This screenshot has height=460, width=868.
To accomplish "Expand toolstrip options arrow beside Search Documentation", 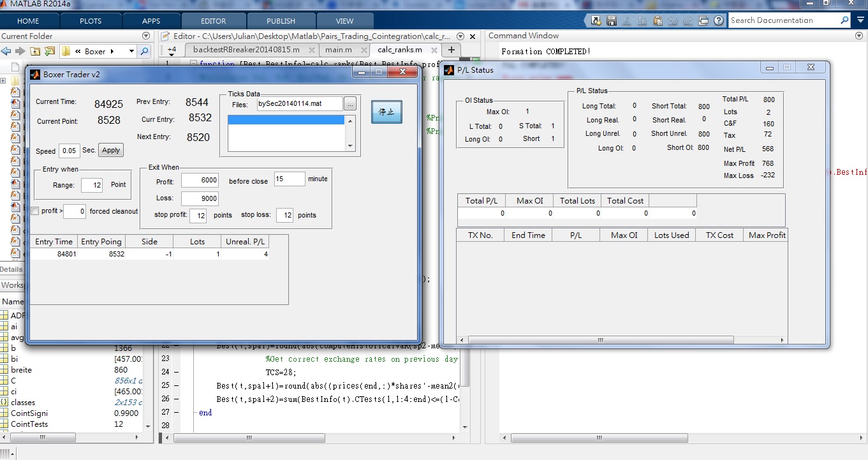I will [x=860, y=20].
